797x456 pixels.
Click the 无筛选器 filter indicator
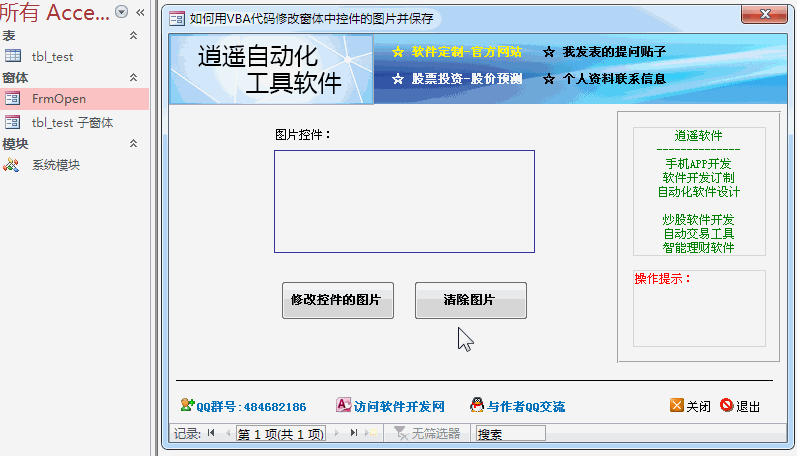click(x=427, y=434)
